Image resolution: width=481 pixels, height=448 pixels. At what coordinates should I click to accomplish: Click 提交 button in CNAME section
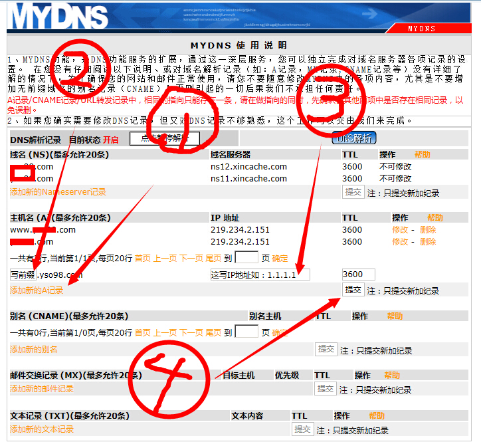point(326,349)
